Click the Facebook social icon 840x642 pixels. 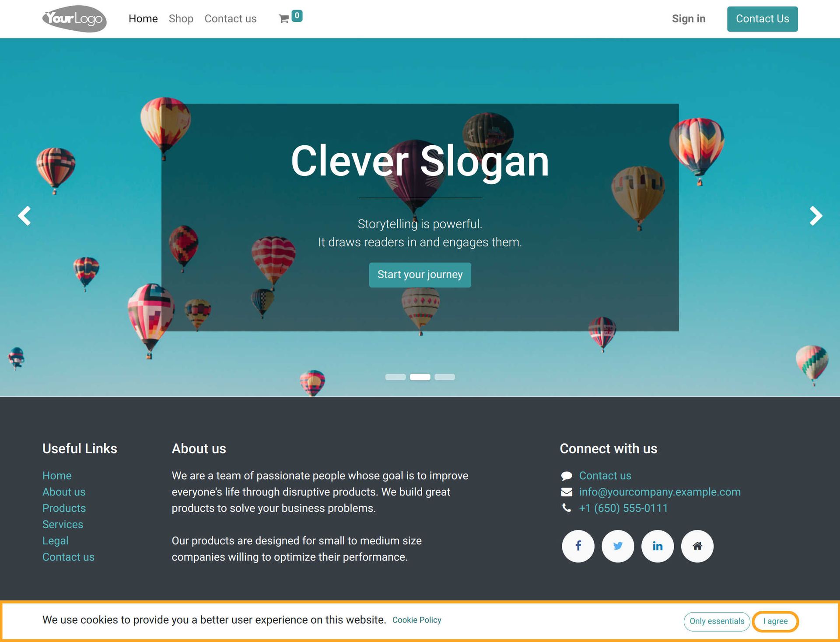coord(577,546)
